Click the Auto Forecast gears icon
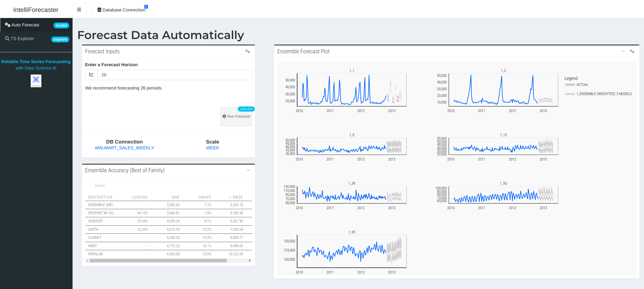Image resolution: width=644 pixels, height=289 pixels. point(8,25)
